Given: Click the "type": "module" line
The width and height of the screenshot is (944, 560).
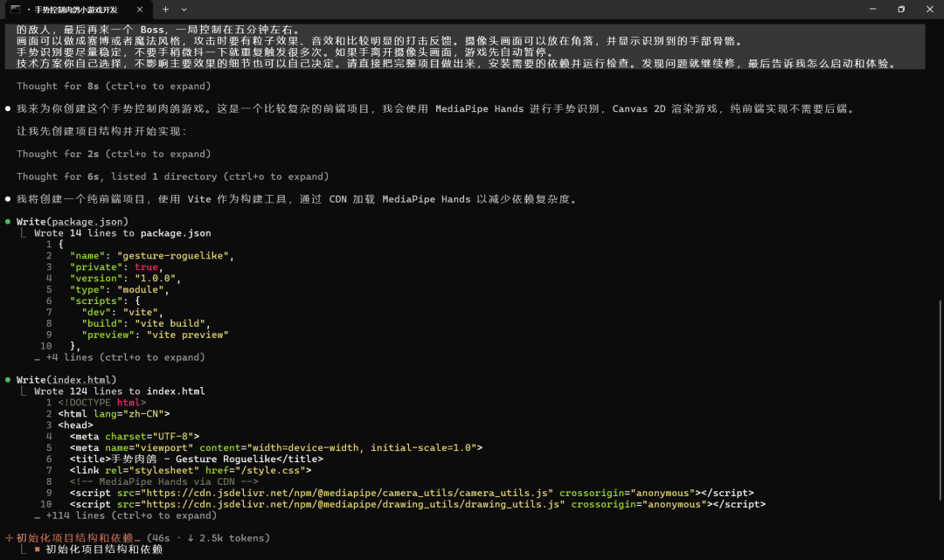Looking at the screenshot, I should click(119, 290).
